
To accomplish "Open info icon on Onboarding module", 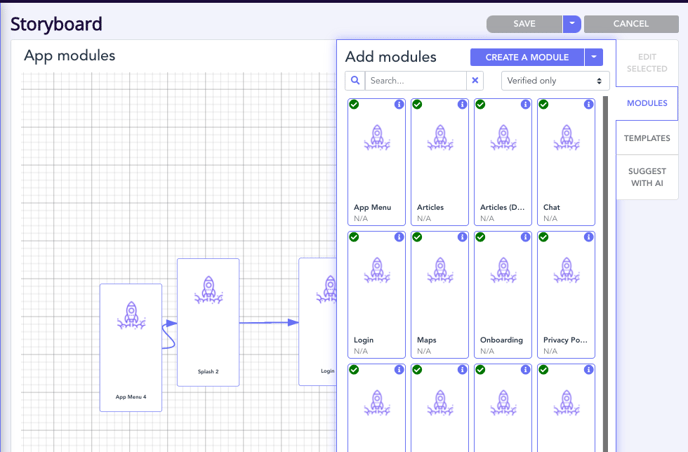I will click(x=525, y=237).
